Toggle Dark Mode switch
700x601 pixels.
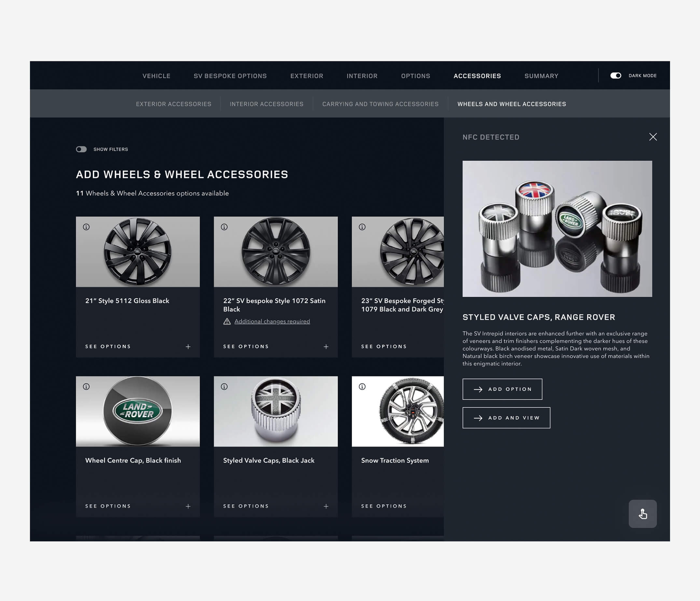616,76
